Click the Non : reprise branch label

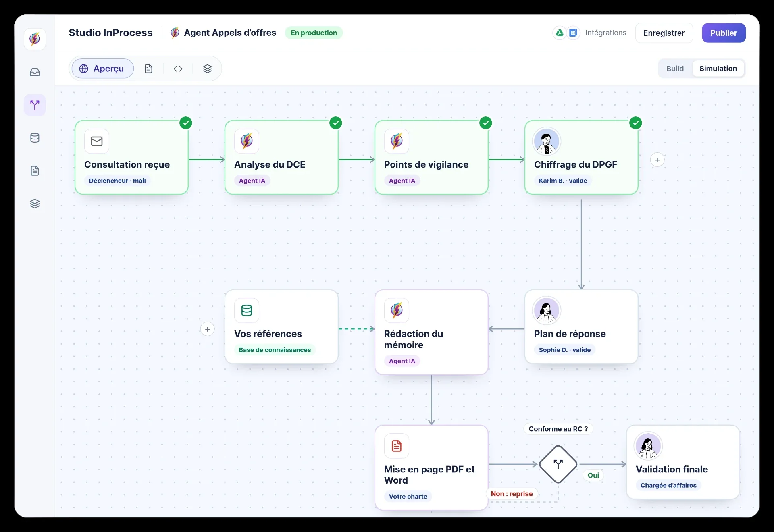click(512, 494)
